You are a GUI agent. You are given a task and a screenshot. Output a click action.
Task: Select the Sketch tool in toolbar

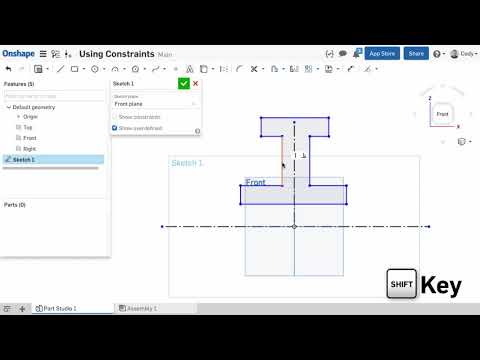click(38, 69)
